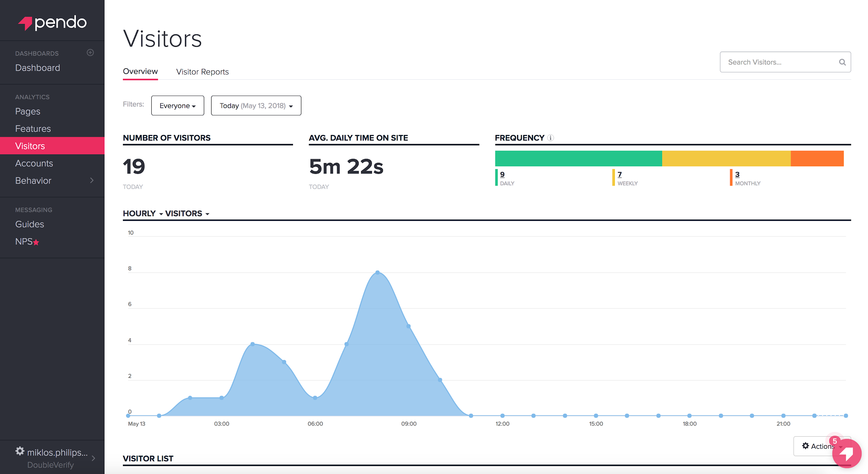Switch to the Visitor Reports tab

202,72
